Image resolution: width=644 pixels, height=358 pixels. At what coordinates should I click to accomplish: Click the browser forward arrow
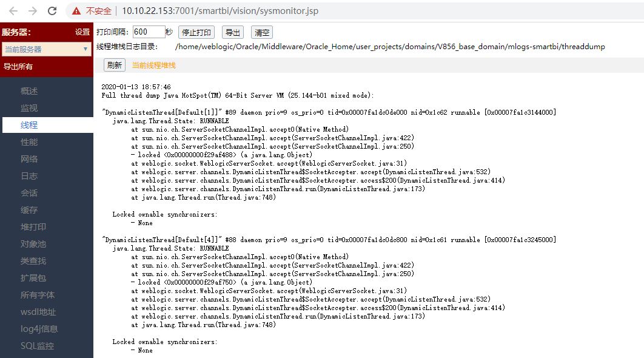(x=33, y=11)
